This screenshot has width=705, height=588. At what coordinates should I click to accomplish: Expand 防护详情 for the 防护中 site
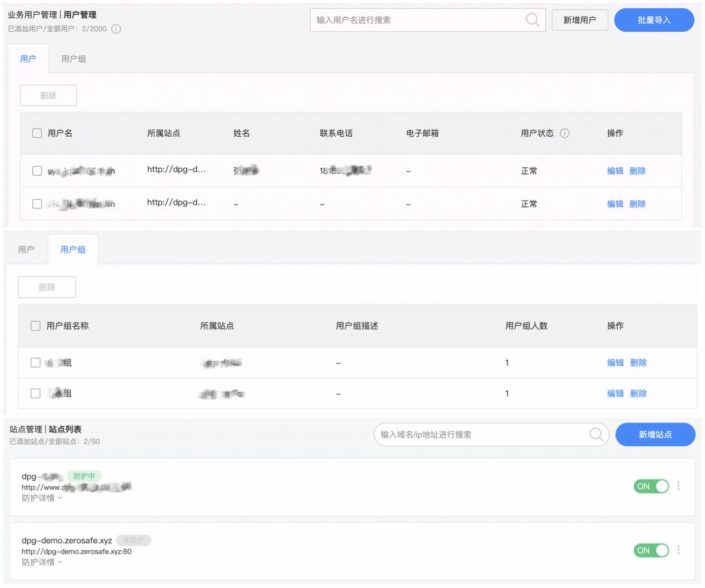click(42, 498)
